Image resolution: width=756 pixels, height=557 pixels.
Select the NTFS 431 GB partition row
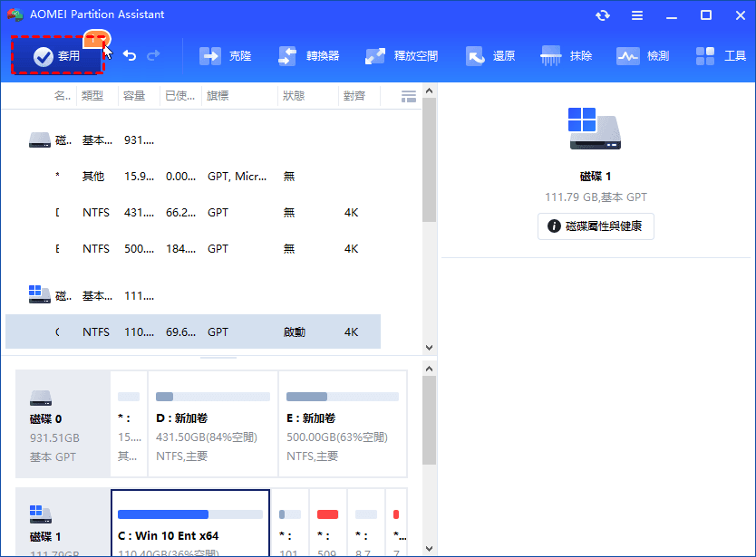click(x=193, y=213)
